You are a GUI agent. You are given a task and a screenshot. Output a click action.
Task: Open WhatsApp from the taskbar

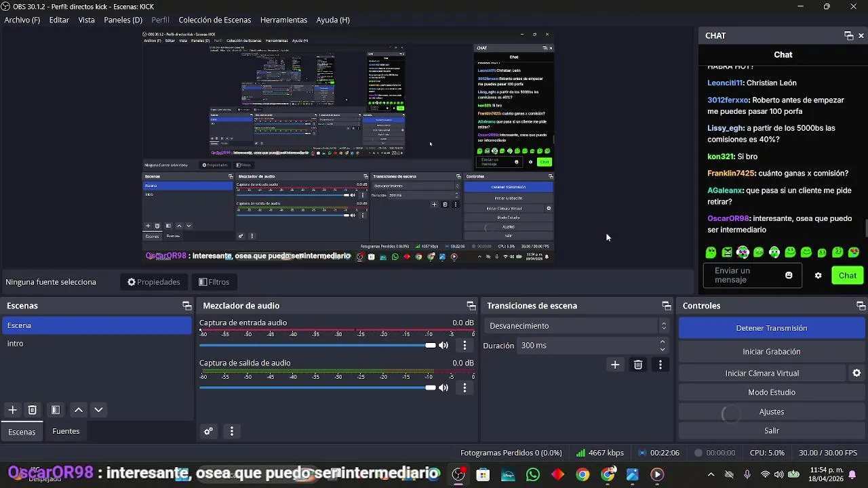coord(533,474)
